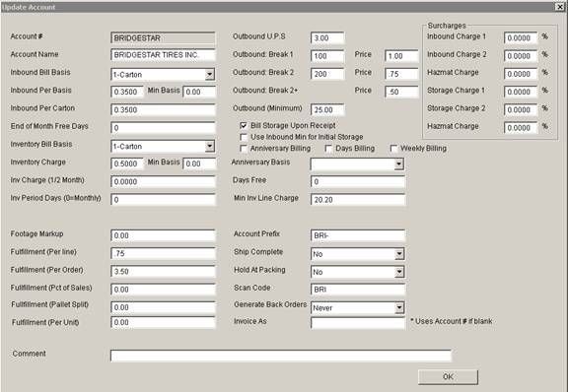Close the Update Account dialog

(x=560, y=7)
